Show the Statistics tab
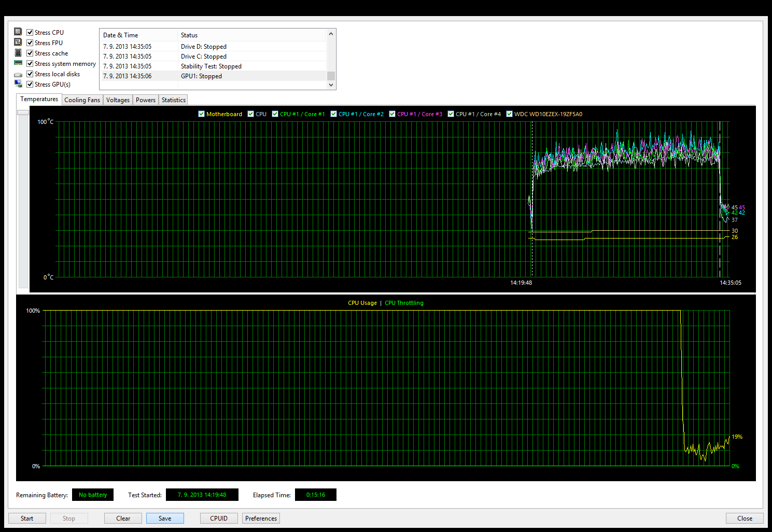This screenshot has height=532, width=772. coord(173,100)
